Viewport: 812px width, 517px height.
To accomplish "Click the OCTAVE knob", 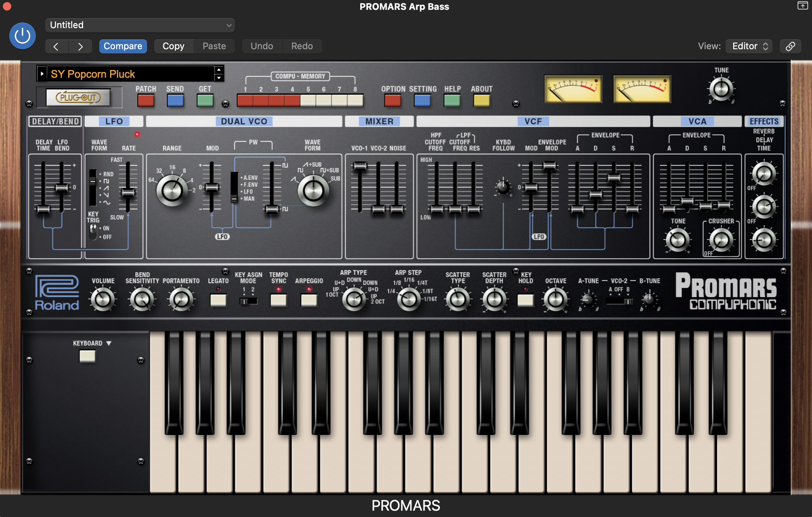I will 556,300.
